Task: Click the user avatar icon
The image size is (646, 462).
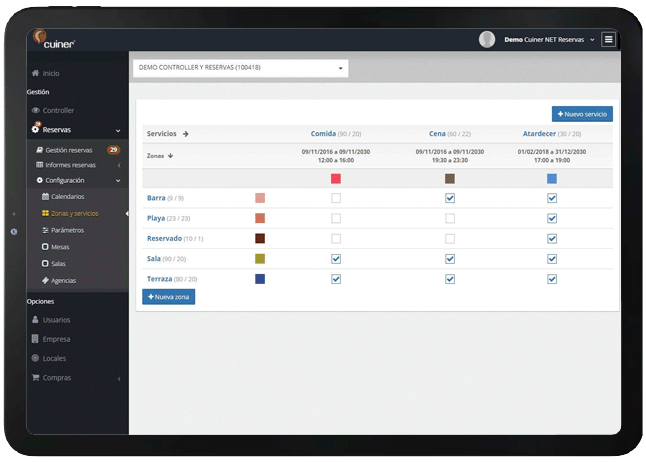Action: tap(487, 40)
